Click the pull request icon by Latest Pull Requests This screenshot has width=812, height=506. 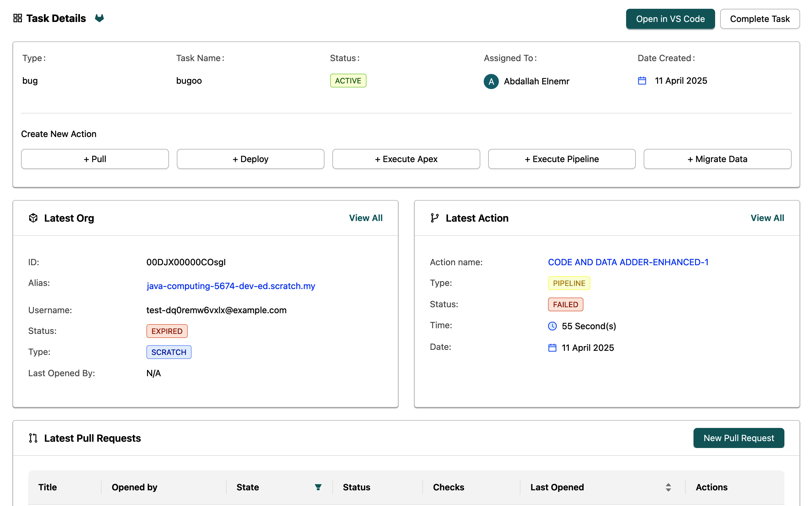pyautogui.click(x=33, y=438)
